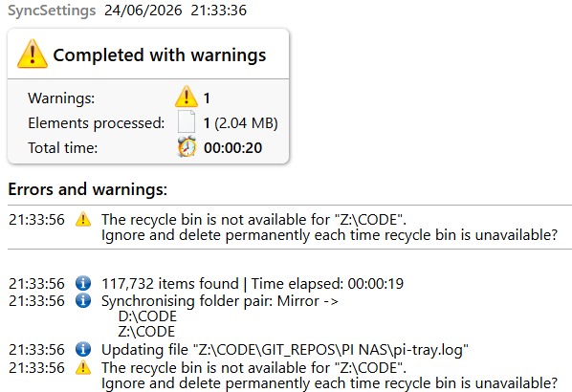
Task: Click info icon for Synchronising folder pair
Action: (x=83, y=300)
